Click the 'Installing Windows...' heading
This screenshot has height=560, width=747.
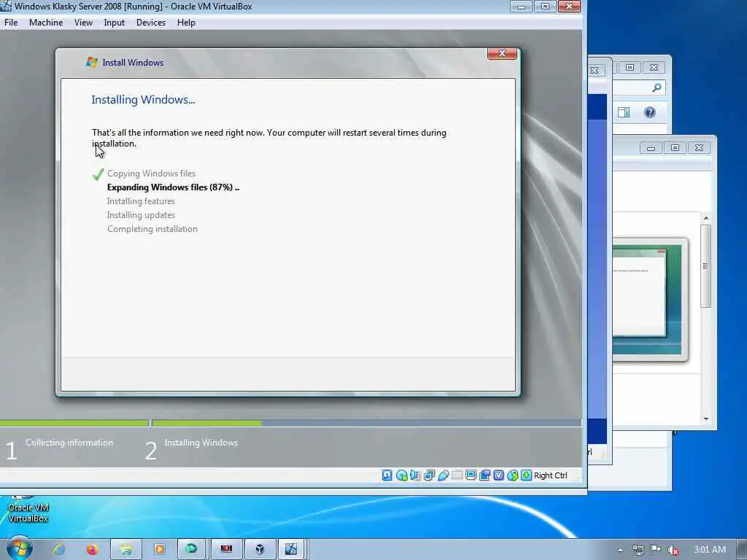click(143, 99)
